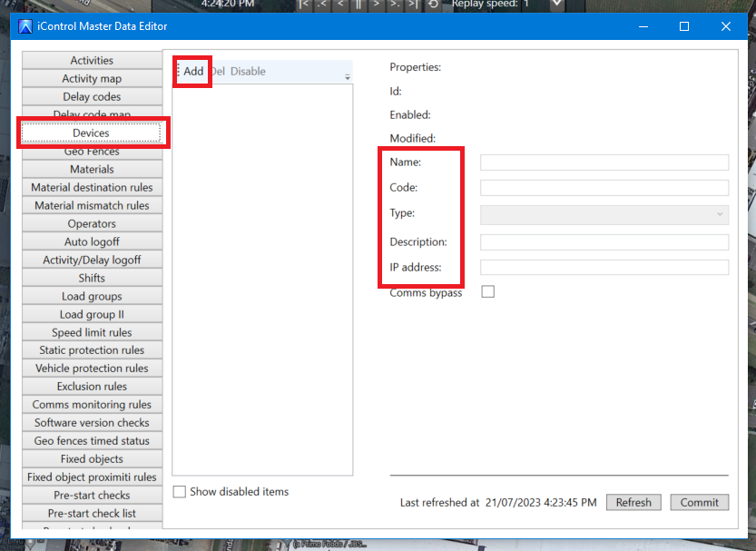Select the Devices section
The height and width of the screenshot is (551, 756).
coord(91,133)
